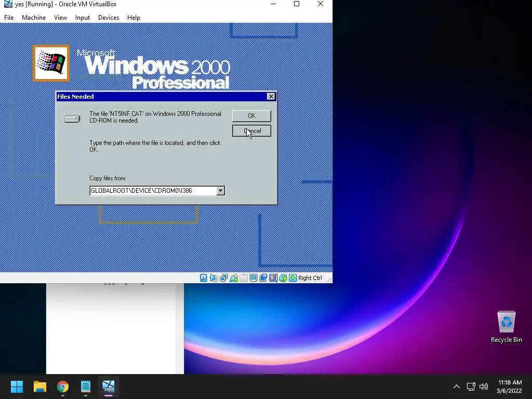Viewport: 532px width, 399px height.
Task: Click the display settings status icon
Action: coord(253,278)
